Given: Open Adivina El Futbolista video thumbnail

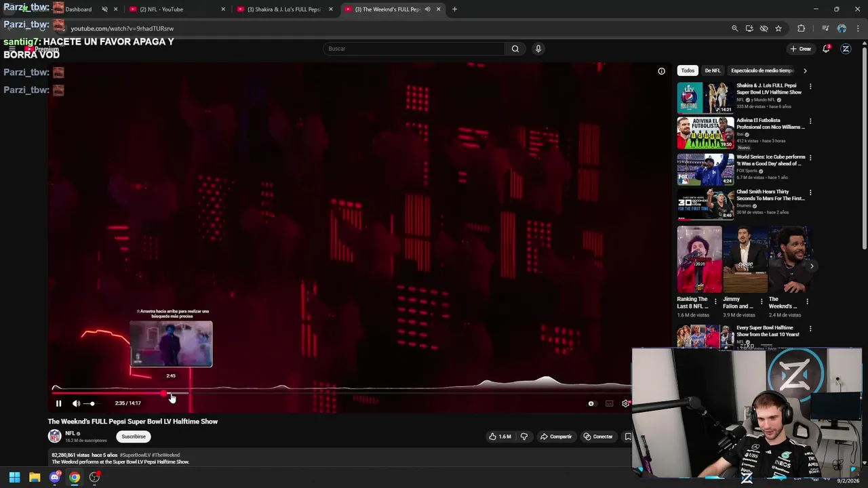Looking at the screenshot, I should pyautogui.click(x=705, y=134).
